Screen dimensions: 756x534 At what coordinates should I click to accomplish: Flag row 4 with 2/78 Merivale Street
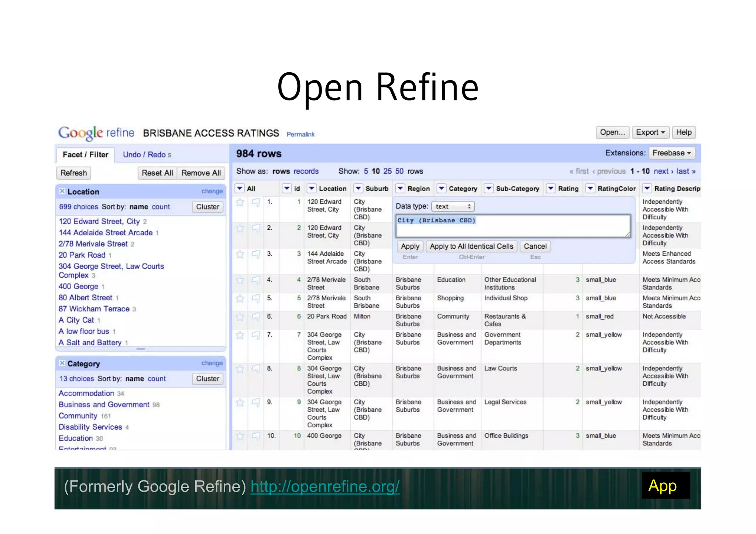tap(256, 280)
